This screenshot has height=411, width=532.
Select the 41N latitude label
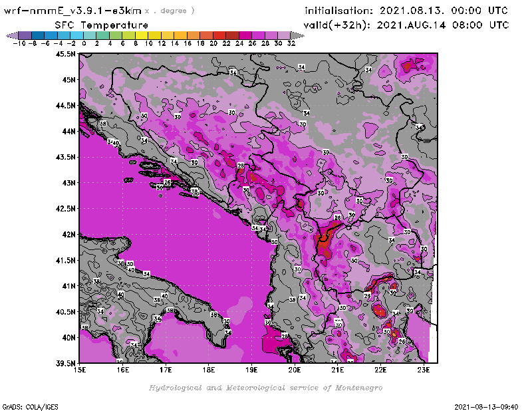(69, 286)
